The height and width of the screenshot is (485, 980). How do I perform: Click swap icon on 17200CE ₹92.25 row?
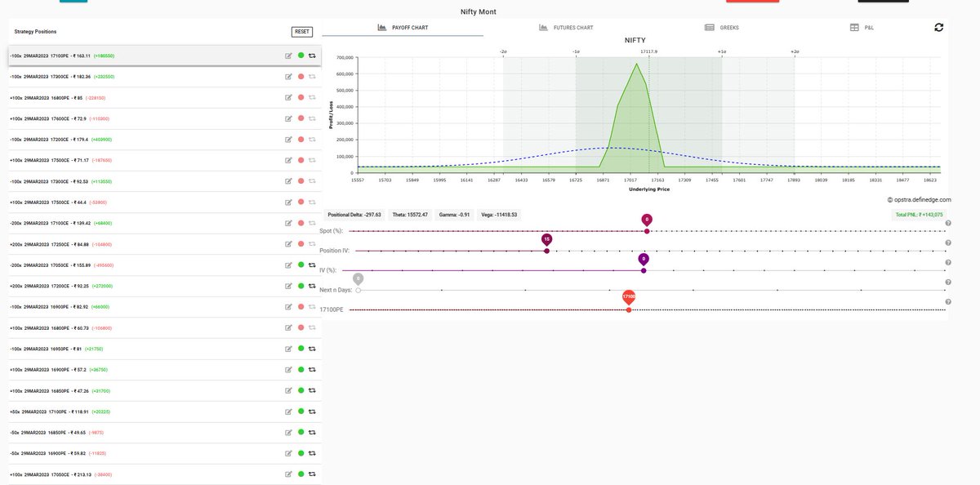312,286
